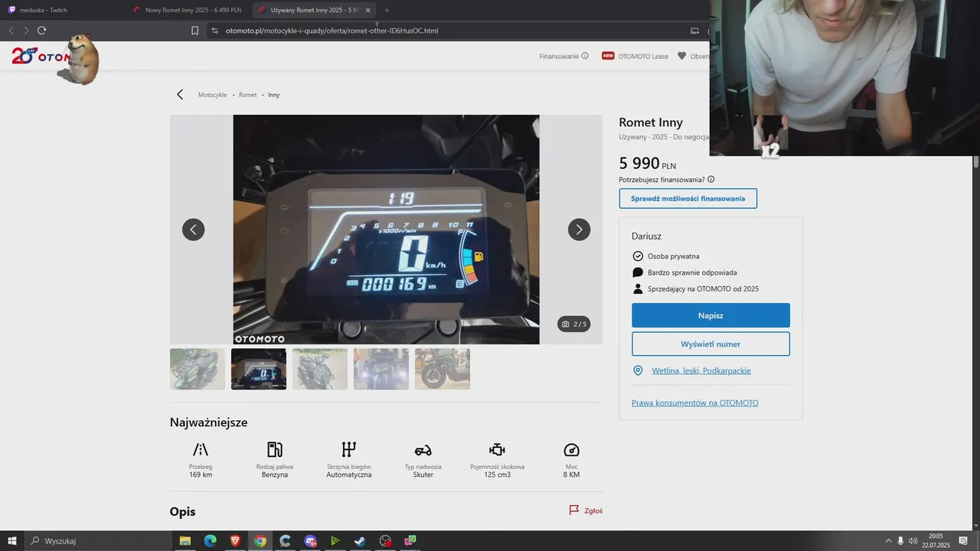Select fourth gallery thumbnail

point(381,369)
